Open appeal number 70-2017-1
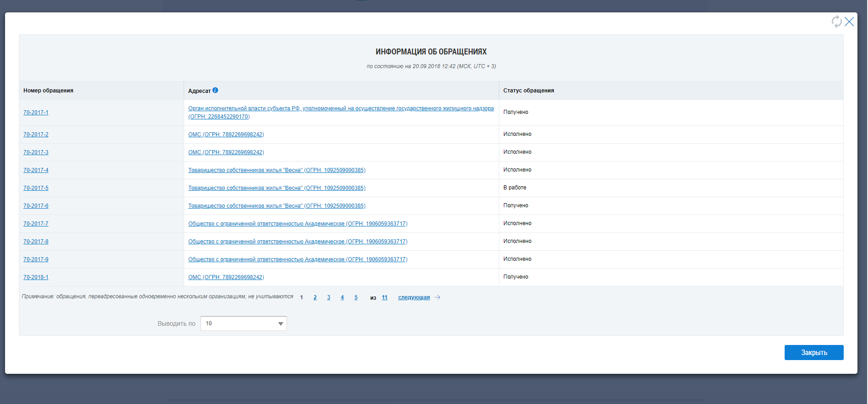The height and width of the screenshot is (404, 868). point(36,113)
